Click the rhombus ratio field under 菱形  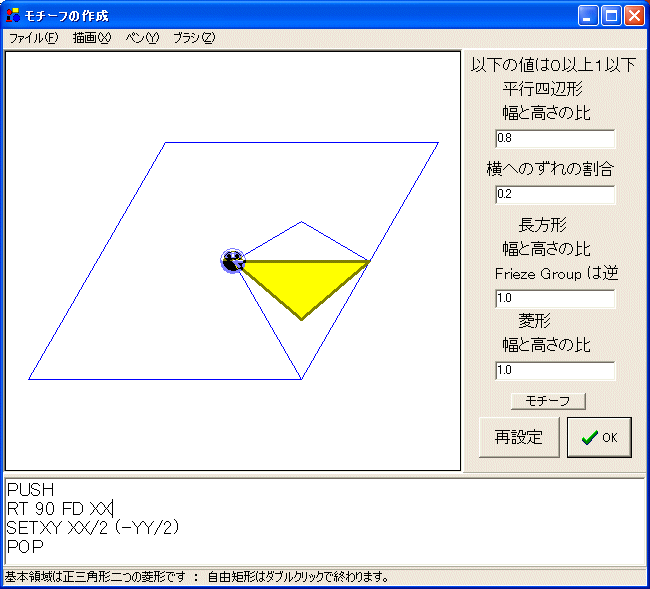[555, 370]
